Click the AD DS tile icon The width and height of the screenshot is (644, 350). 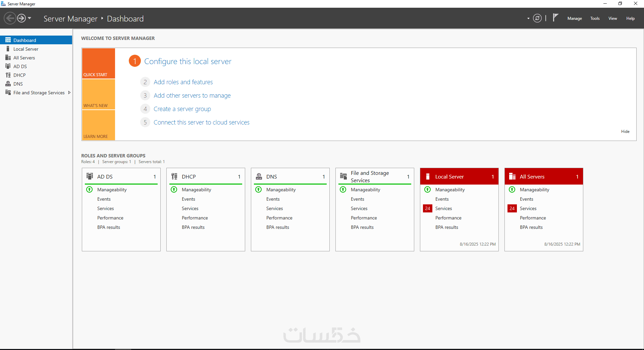(90, 176)
